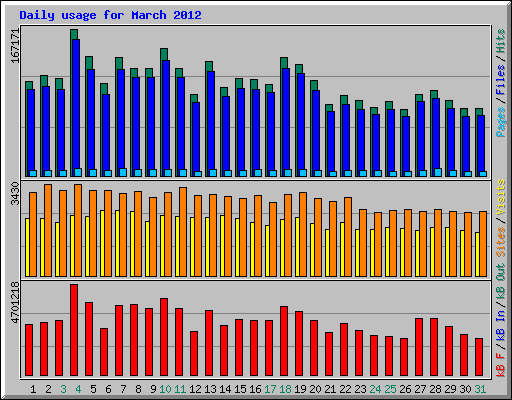Screen dimensions: 512x400
Task: Click the red kB bar for day 21
Action: [329, 354]
